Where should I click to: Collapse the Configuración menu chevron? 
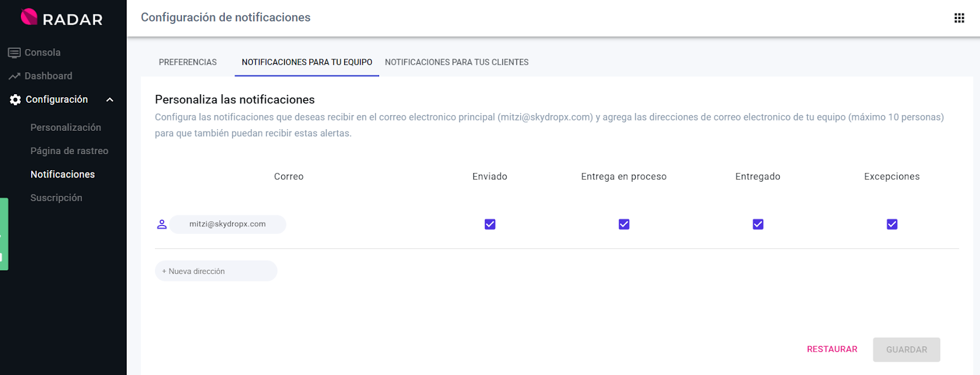pyautogui.click(x=110, y=100)
